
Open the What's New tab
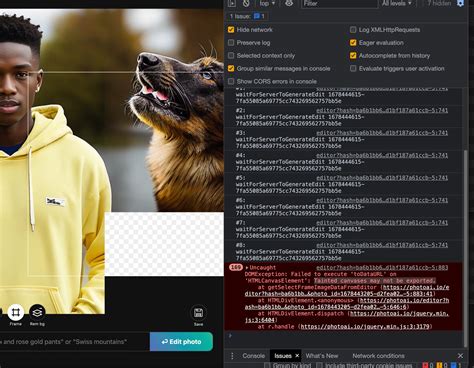click(x=322, y=356)
